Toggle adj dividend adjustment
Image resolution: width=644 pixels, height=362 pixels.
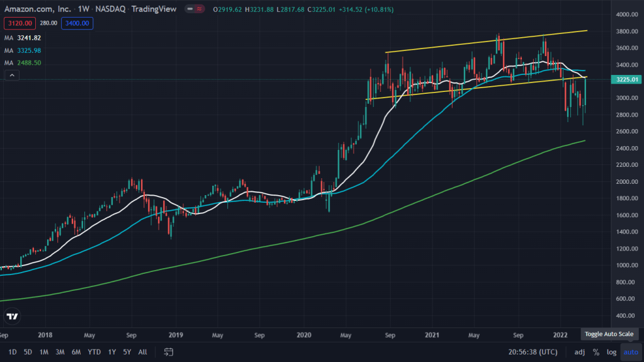(x=580, y=353)
